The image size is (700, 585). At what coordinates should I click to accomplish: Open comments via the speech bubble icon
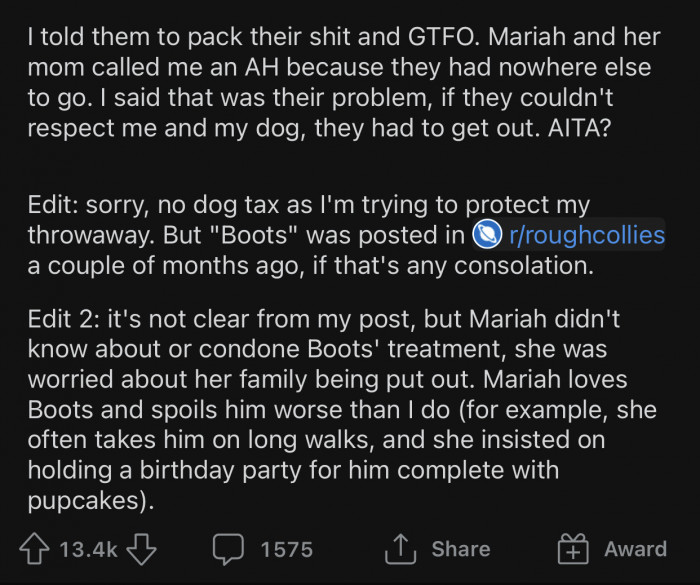[229, 549]
